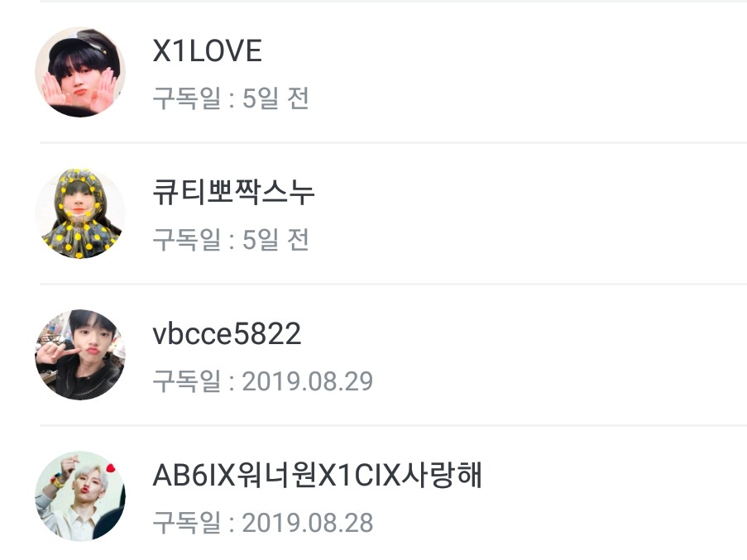
Task: Click the '5일 전' date under X1LOVE
Action: [275, 98]
